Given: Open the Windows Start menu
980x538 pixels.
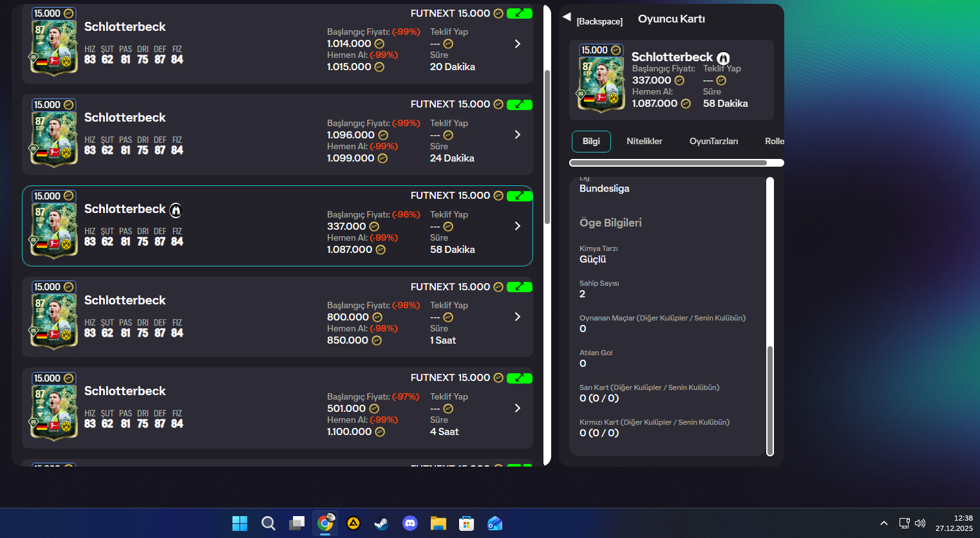Looking at the screenshot, I should click(240, 523).
